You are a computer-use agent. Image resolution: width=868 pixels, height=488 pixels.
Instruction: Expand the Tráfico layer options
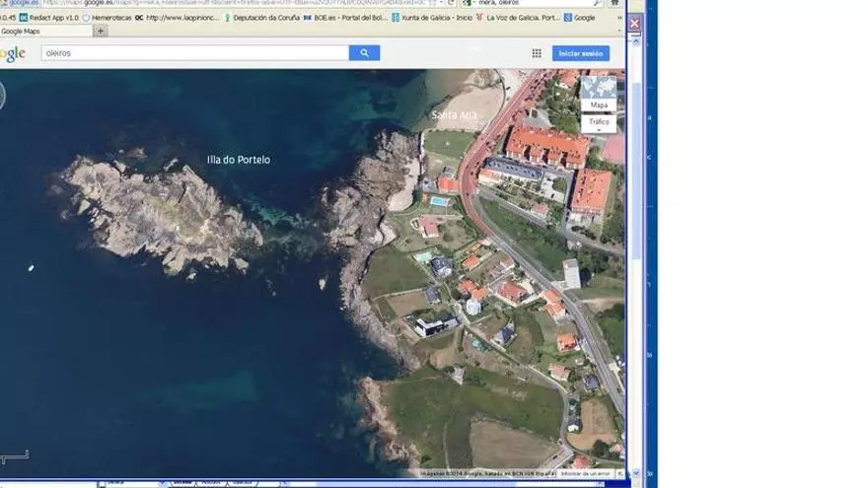[x=599, y=123]
